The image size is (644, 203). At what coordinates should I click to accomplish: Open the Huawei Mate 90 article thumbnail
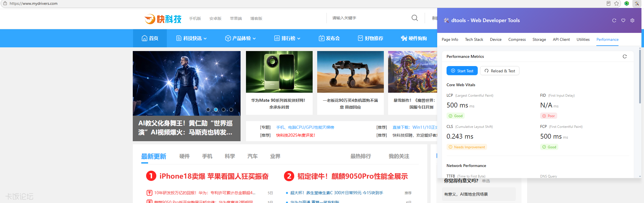point(279,72)
